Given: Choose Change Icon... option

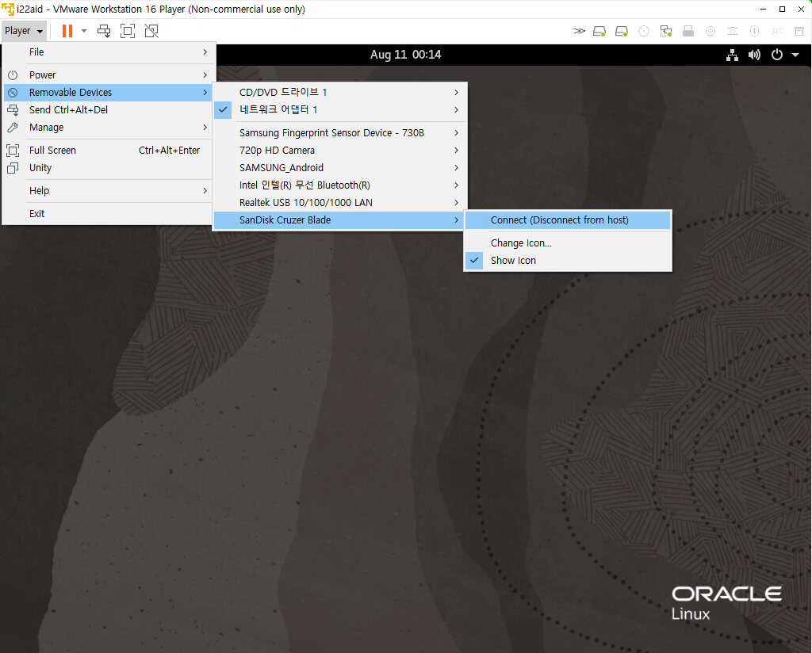Looking at the screenshot, I should [x=568, y=243].
